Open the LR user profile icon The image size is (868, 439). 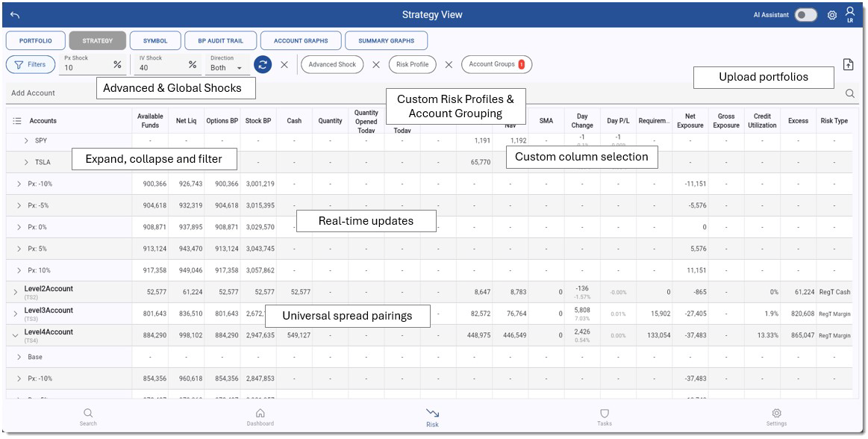[850, 14]
